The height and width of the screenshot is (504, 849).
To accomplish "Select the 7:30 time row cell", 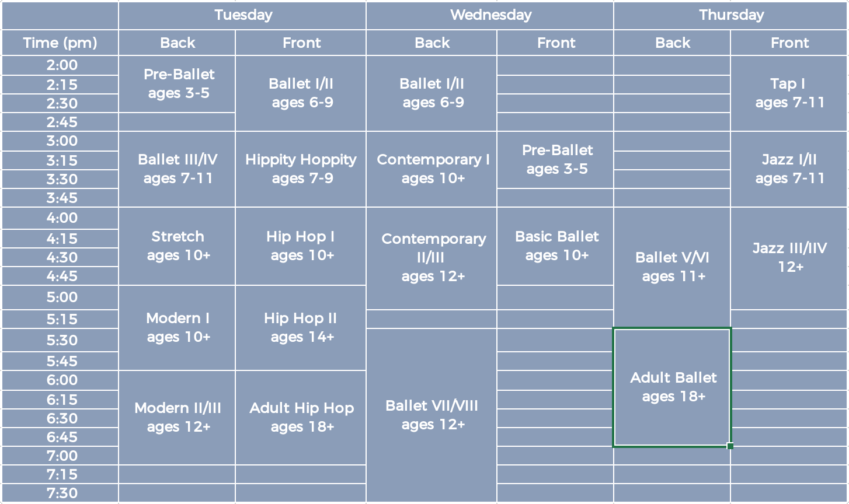I will [60, 494].
